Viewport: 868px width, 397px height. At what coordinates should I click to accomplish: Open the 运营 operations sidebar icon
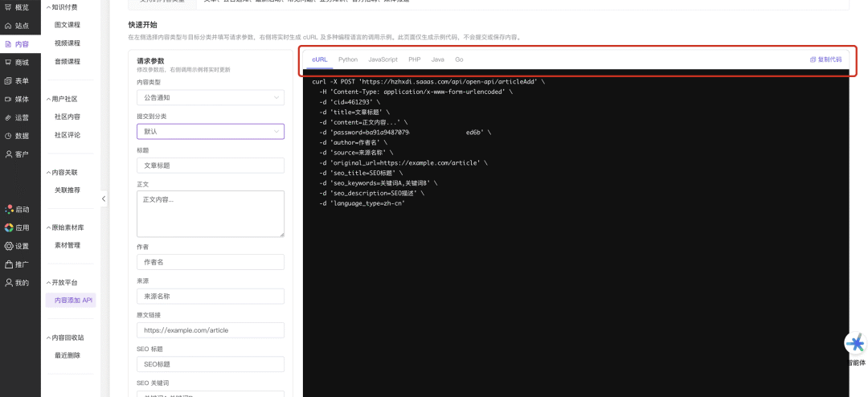(8, 117)
